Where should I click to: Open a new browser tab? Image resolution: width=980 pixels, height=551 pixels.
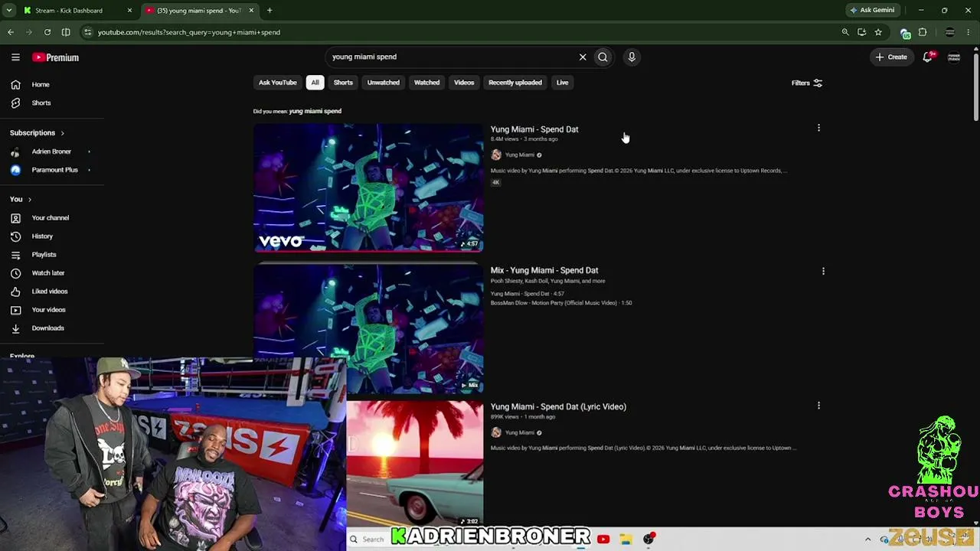[269, 11]
